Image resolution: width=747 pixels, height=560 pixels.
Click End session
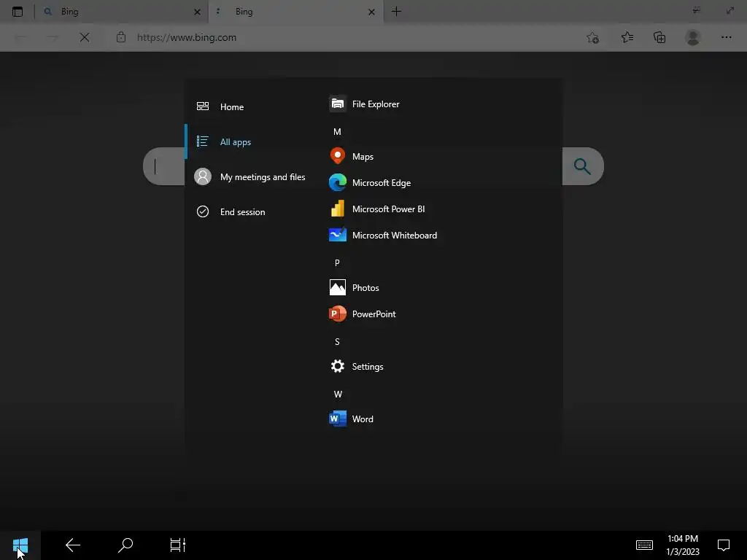(x=231, y=211)
